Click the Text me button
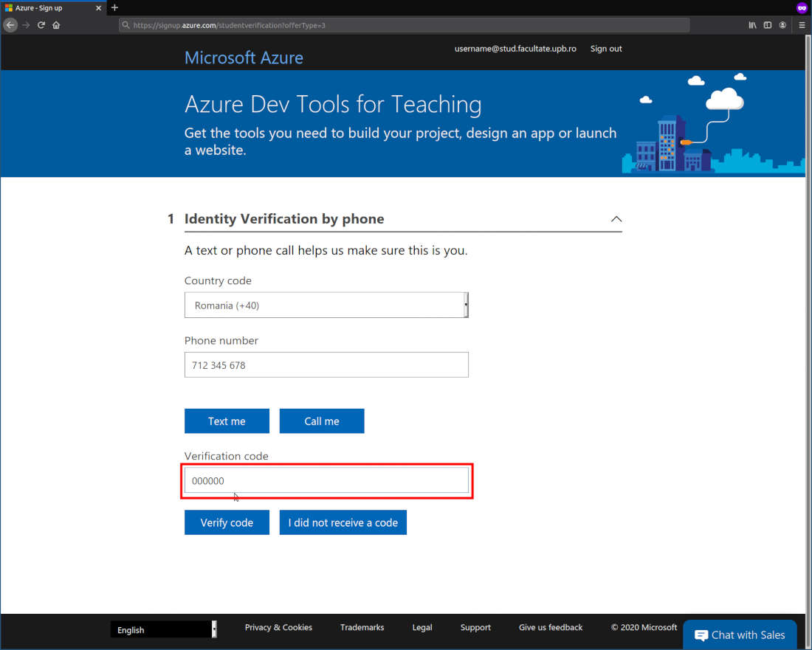Image resolution: width=812 pixels, height=650 pixels. click(227, 421)
